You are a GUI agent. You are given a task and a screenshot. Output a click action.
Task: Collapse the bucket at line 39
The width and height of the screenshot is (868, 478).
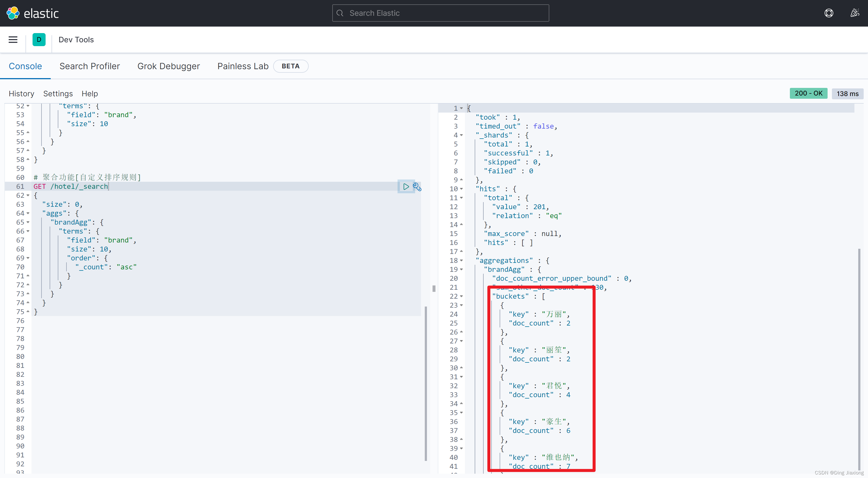point(462,449)
